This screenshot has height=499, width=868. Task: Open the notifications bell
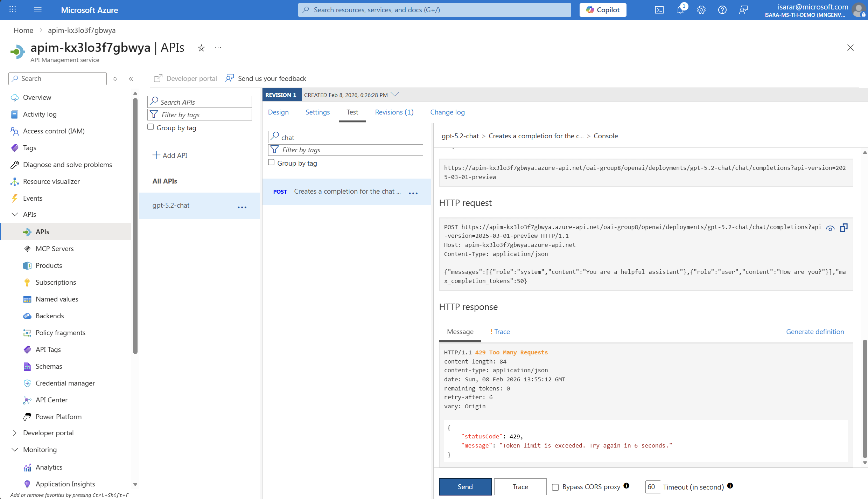[680, 10]
